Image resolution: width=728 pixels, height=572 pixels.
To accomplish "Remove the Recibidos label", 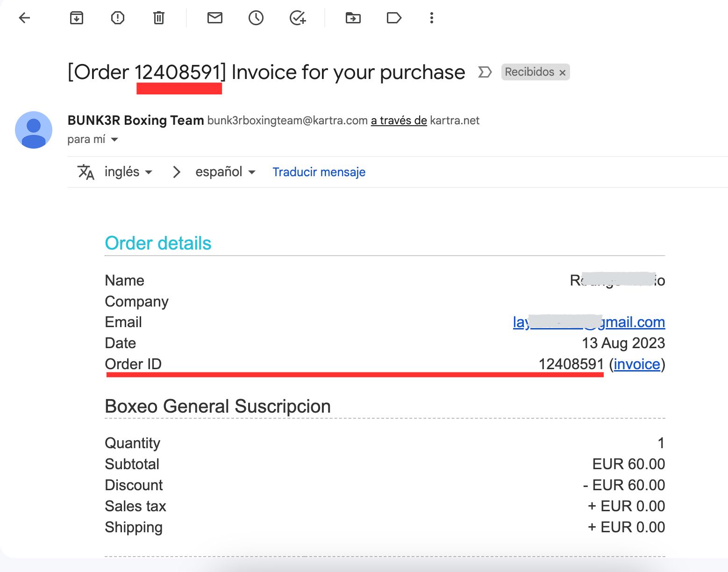I will click(563, 73).
